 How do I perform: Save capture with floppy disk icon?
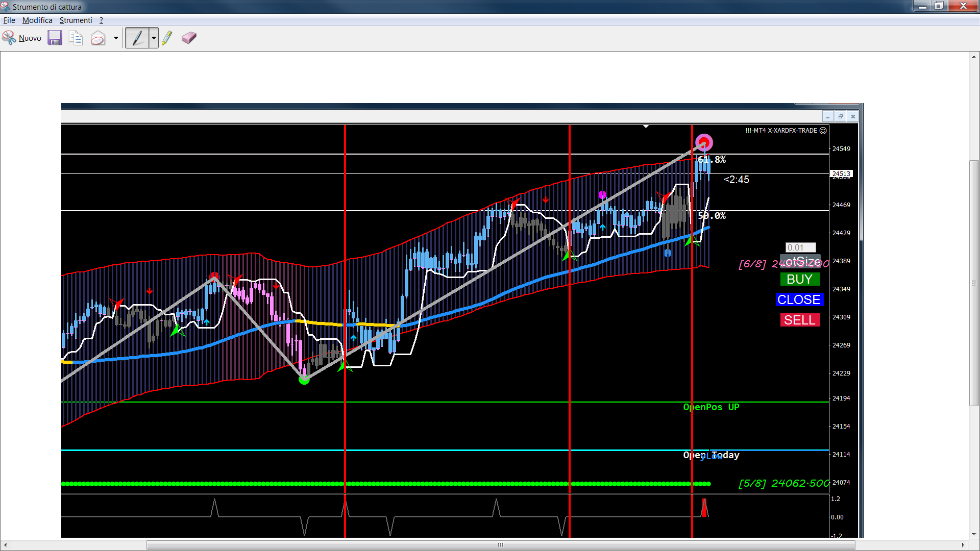pyautogui.click(x=55, y=38)
